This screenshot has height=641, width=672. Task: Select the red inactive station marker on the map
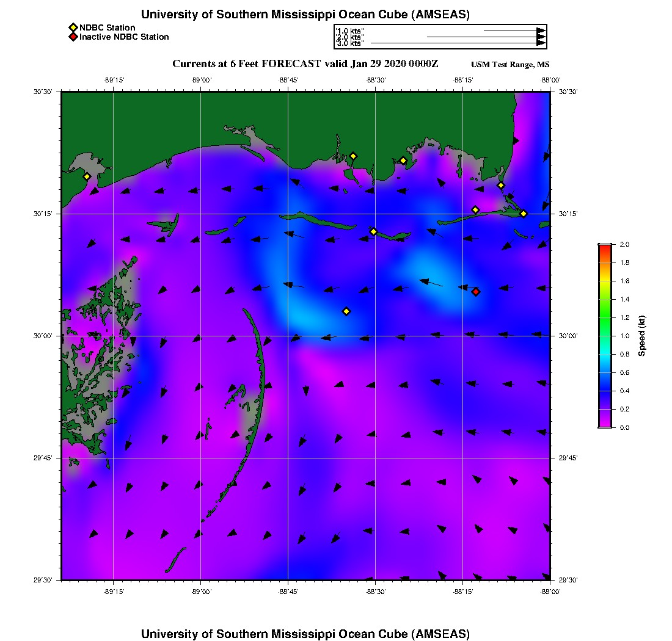476,292
